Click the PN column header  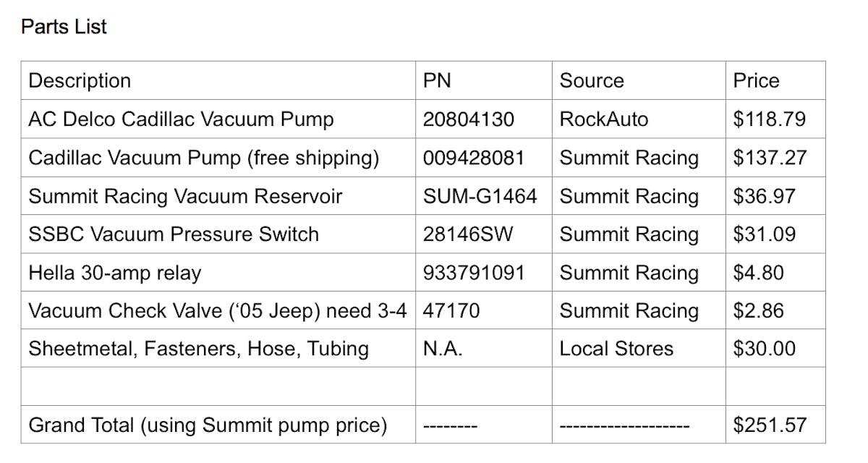[x=437, y=80]
